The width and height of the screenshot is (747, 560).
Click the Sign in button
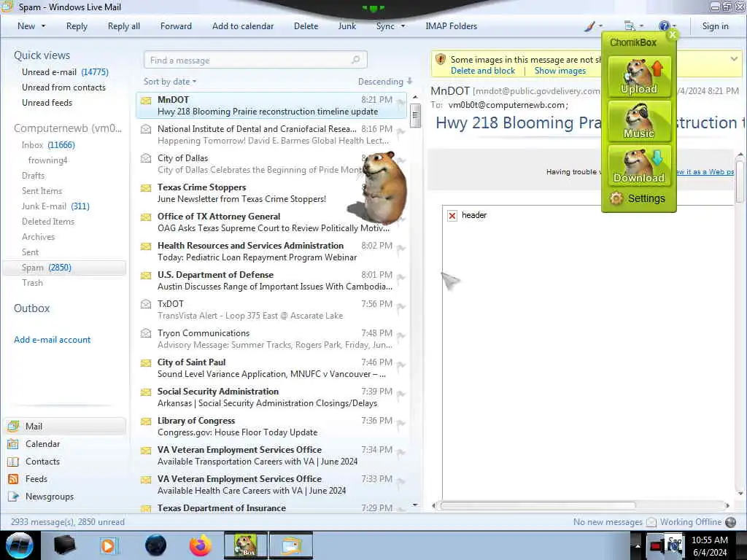[x=715, y=26]
